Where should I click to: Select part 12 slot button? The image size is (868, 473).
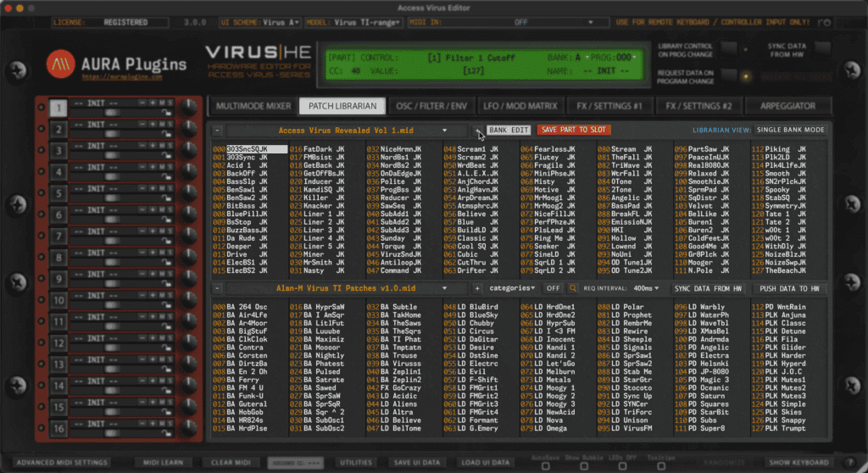pos(58,343)
